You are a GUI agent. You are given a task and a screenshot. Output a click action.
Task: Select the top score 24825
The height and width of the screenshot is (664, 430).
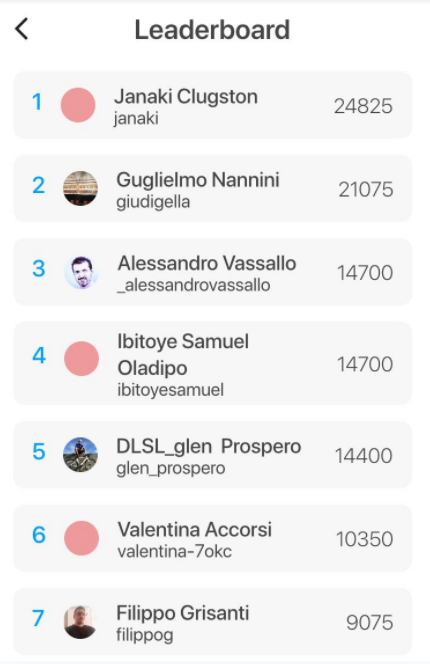tap(363, 106)
